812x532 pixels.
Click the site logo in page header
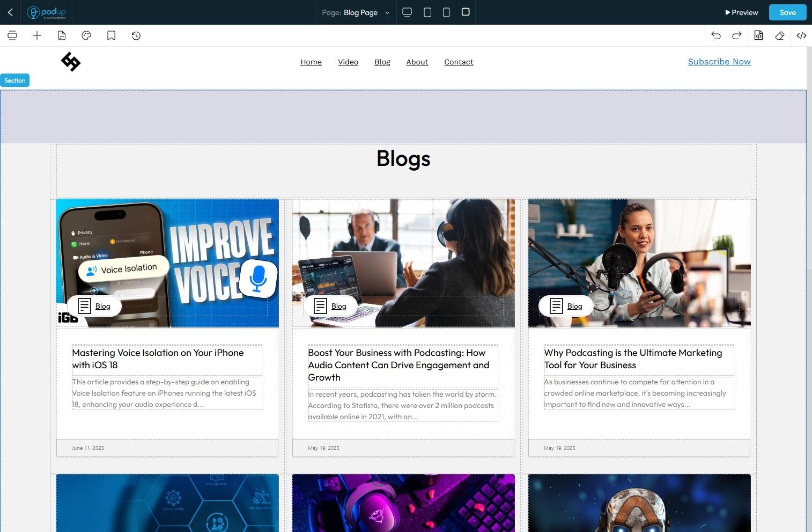71,62
